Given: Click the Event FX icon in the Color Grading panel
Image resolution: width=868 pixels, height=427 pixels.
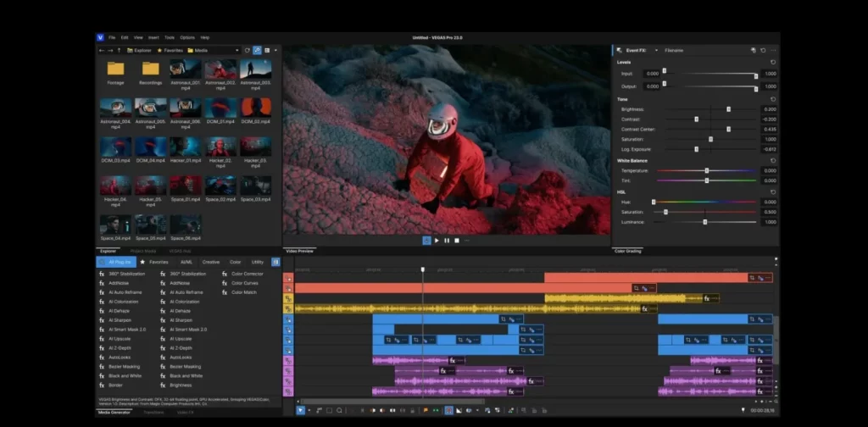Looking at the screenshot, I should point(619,50).
